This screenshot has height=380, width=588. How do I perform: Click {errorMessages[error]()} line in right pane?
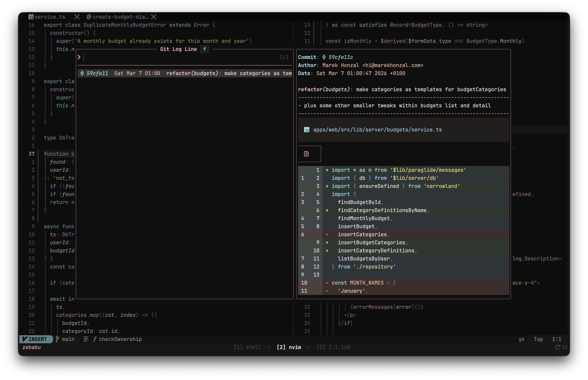[x=387, y=307]
